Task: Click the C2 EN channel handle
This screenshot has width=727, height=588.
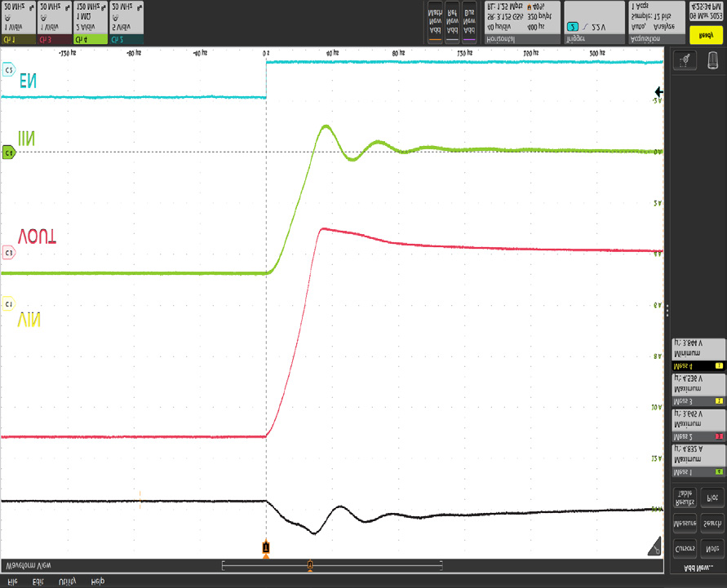Action: 9,71
